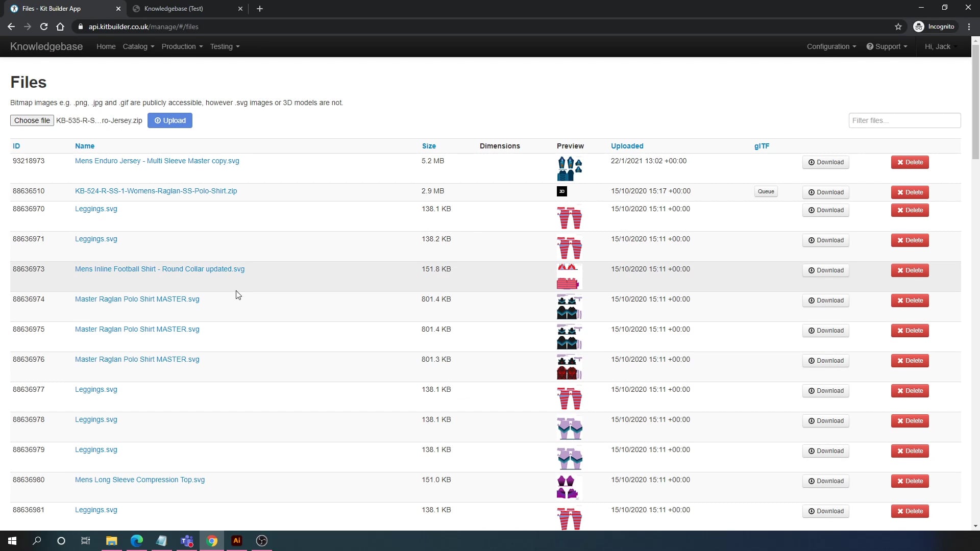This screenshot has height=551, width=980.
Task: Go to browser home icon
Action: tap(60, 27)
